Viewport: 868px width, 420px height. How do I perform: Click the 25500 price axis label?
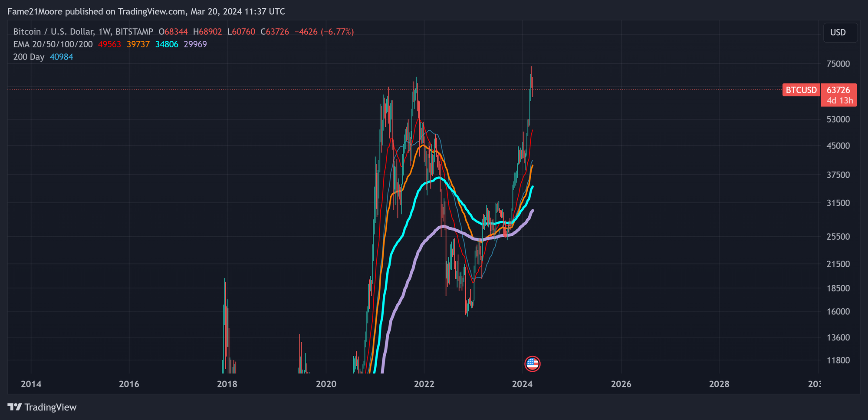(x=838, y=237)
